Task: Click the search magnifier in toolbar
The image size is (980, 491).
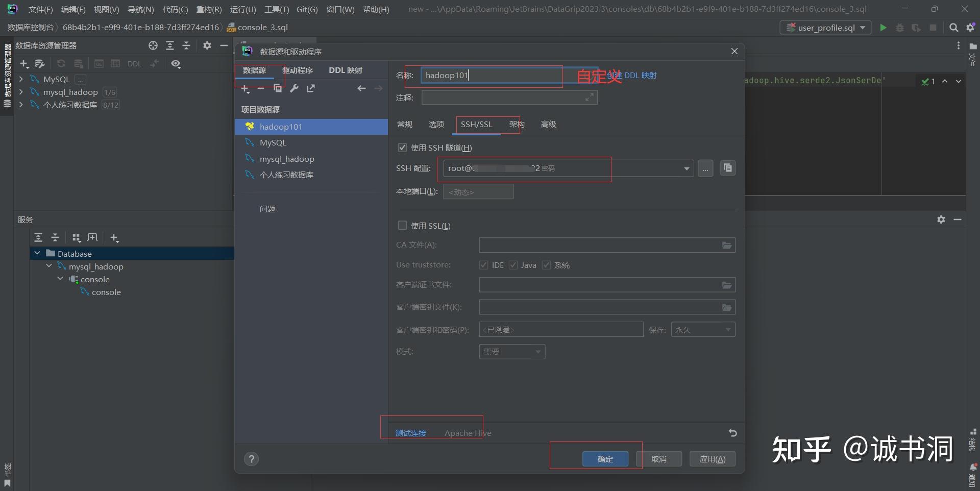Action: click(953, 28)
